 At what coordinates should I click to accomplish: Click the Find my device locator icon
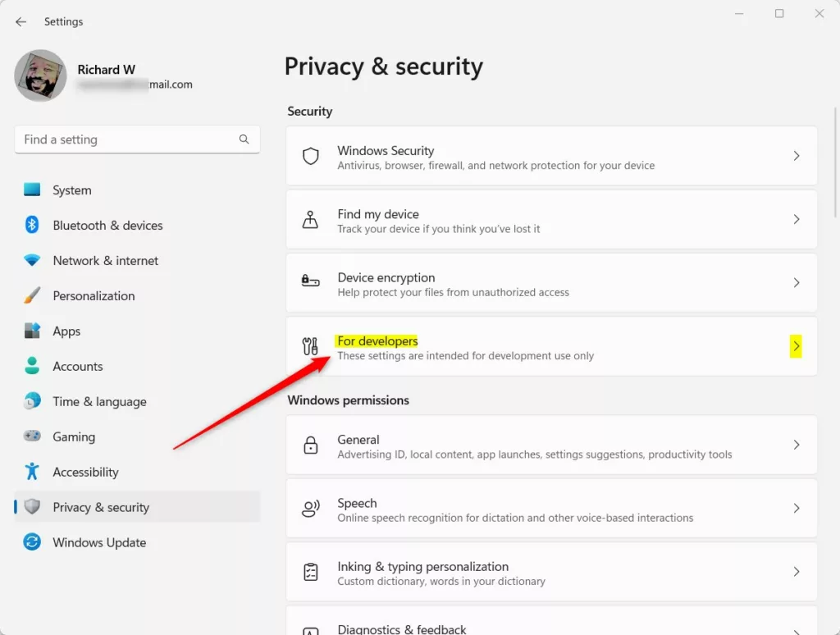310,219
